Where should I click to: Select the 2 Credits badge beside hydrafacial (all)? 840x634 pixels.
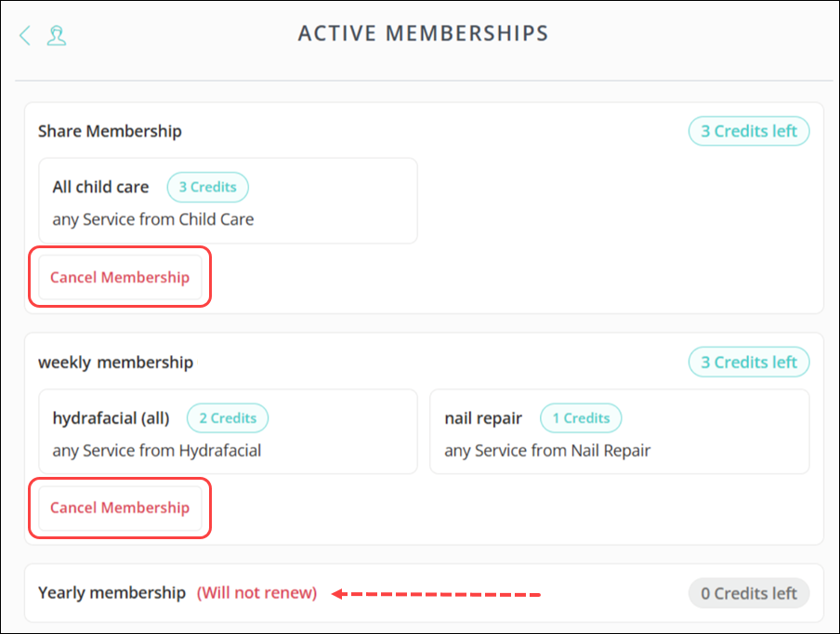[x=227, y=418]
